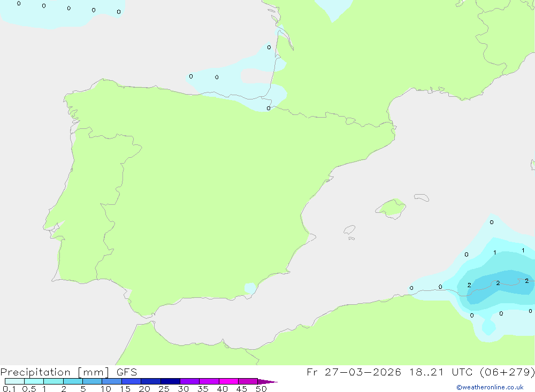This screenshot has height=392, width=535.
Task: Click the 30–35 mm violet legend swatch
Action: pos(190,381)
